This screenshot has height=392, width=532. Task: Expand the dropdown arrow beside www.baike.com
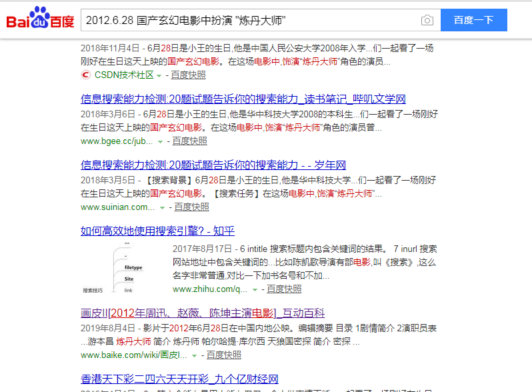point(195,356)
